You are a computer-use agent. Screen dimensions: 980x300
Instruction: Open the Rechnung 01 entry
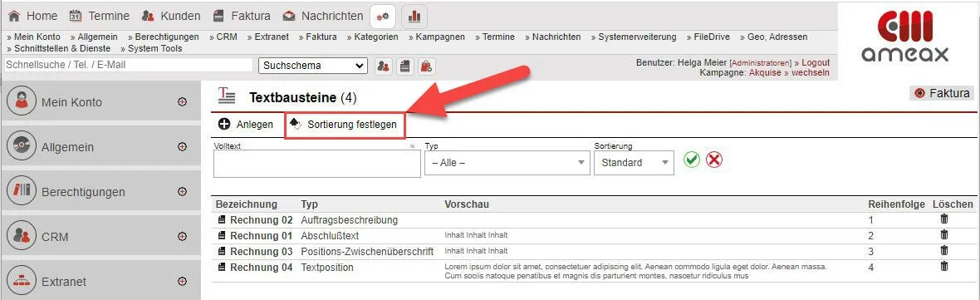262,236
